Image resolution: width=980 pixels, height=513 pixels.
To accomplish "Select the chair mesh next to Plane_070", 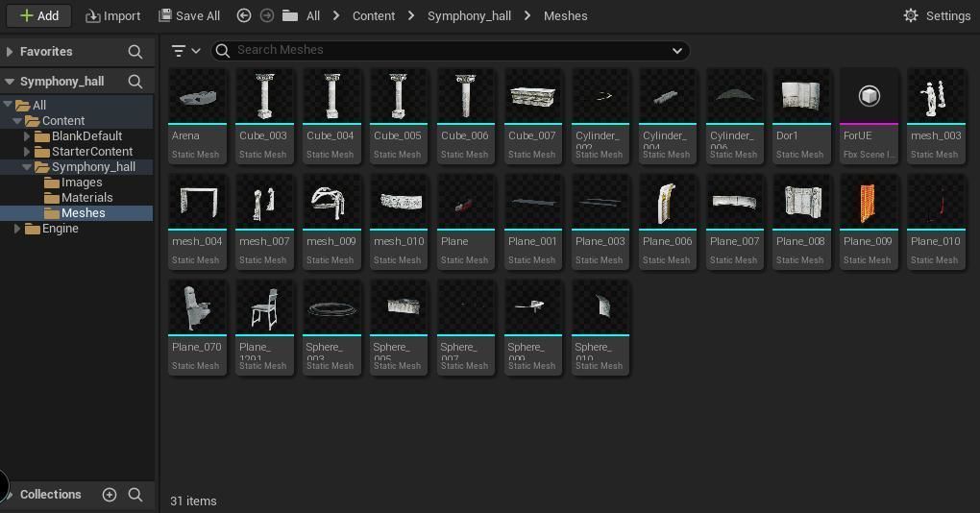I will 265,328.
